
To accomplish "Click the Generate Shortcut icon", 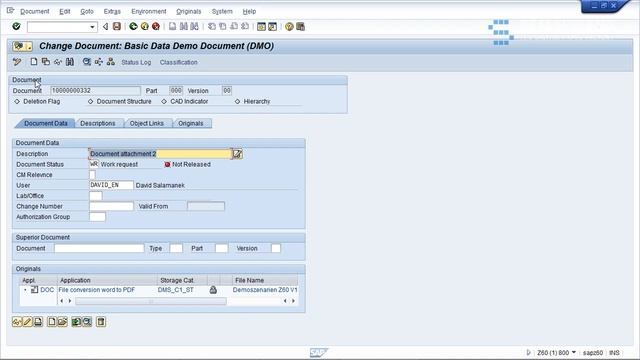I will point(272,27).
